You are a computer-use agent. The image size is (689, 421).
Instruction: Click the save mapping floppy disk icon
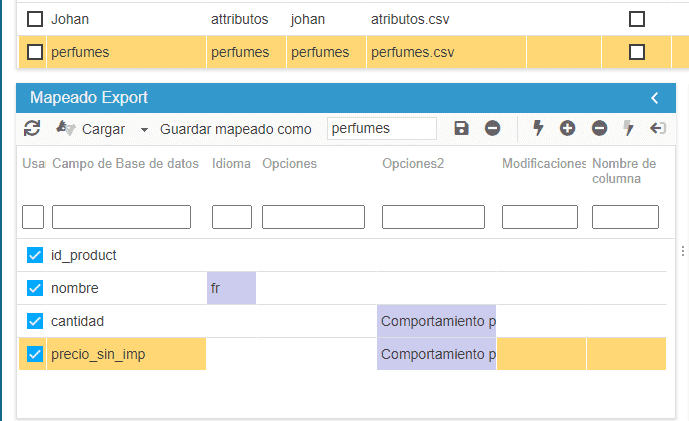(461, 128)
